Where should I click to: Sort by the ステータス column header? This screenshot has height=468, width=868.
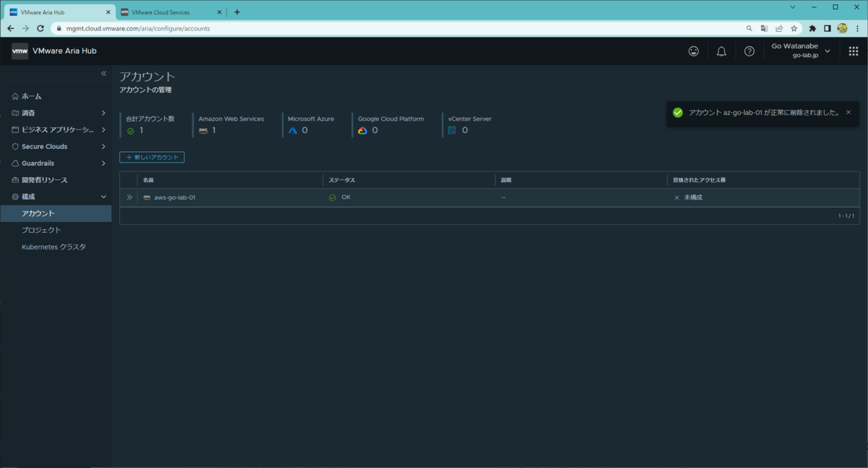[x=341, y=179]
